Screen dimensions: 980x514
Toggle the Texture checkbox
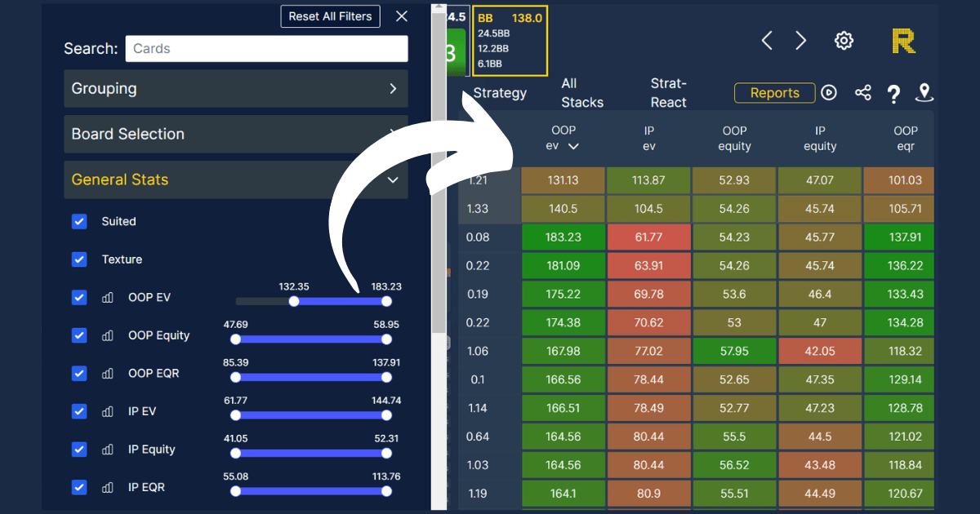(79, 259)
